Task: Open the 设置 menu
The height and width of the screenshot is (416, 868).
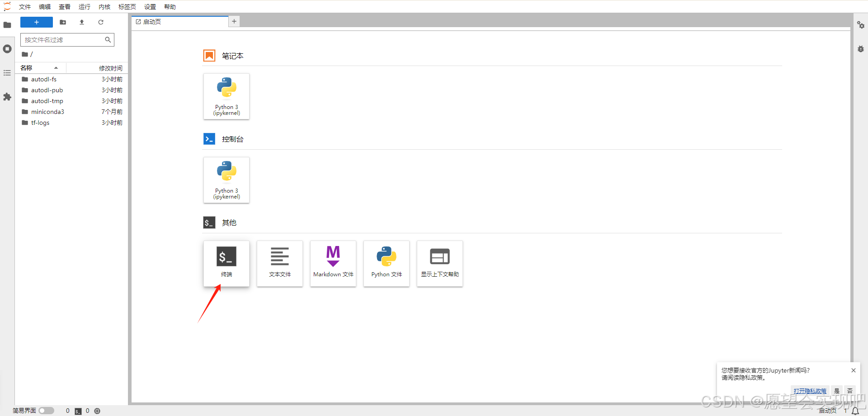Action: (x=150, y=7)
